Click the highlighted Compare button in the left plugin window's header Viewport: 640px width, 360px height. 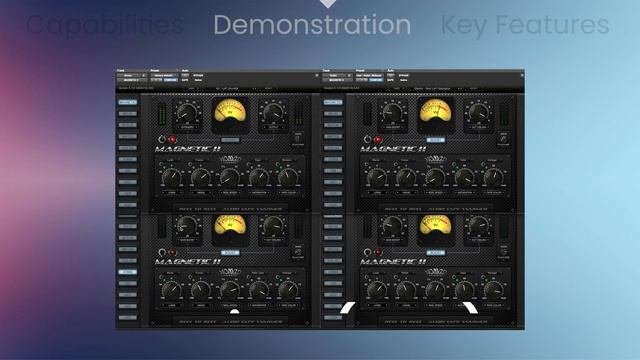pyautogui.click(x=171, y=80)
